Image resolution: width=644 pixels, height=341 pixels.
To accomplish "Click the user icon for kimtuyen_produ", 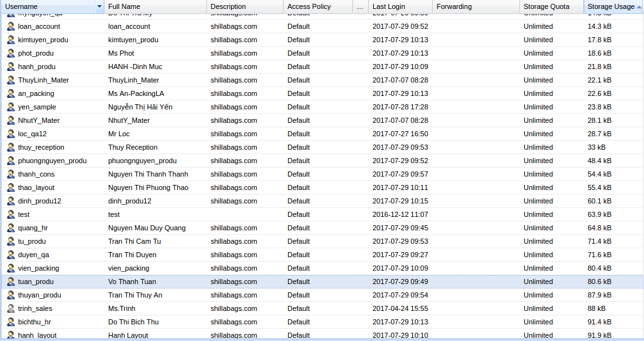I will (11, 40).
